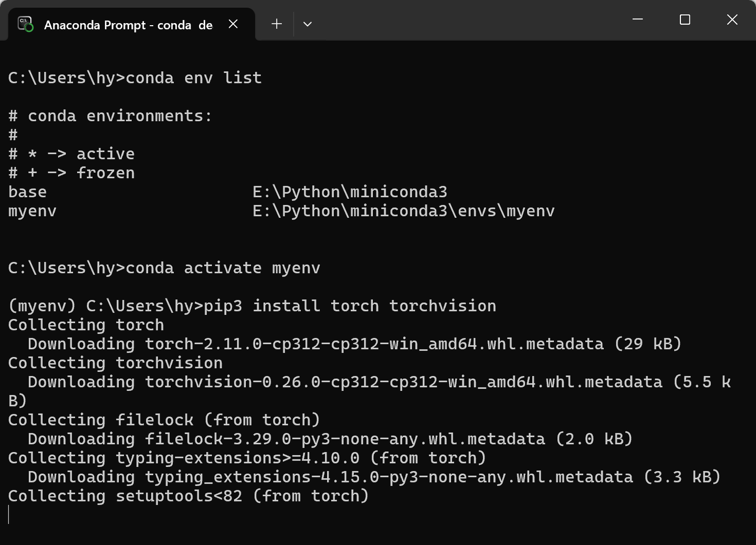Viewport: 756px width, 545px height.
Task: Expand the new tab profiles dropdown chevron
Action: click(x=308, y=24)
